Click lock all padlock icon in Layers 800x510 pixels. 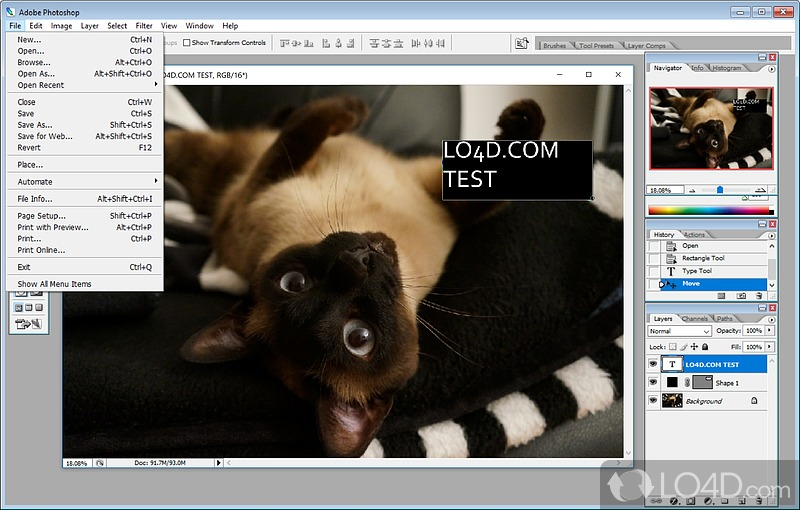pyautogui.click(x=706, y=346)
